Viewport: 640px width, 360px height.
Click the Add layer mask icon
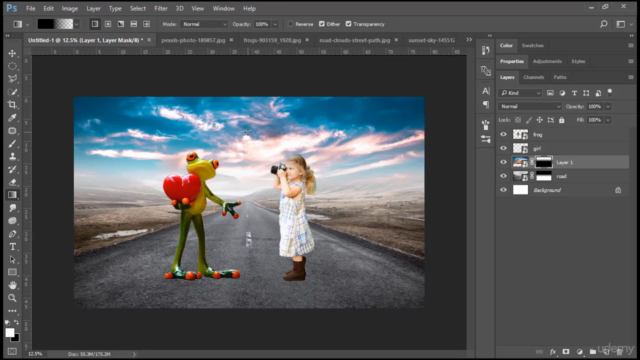pos(566,351)
